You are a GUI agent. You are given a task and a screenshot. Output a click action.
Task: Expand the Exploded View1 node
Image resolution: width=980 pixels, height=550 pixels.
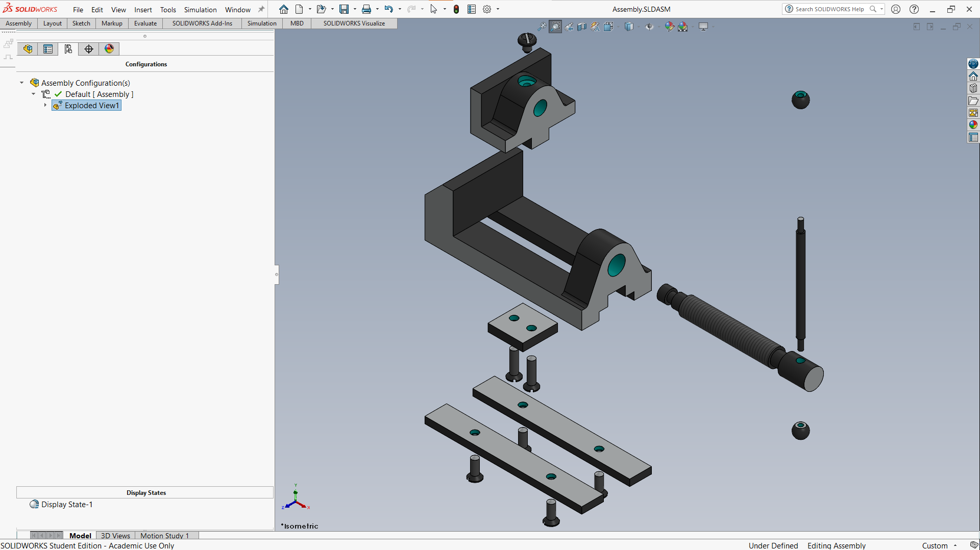[45, 105]
